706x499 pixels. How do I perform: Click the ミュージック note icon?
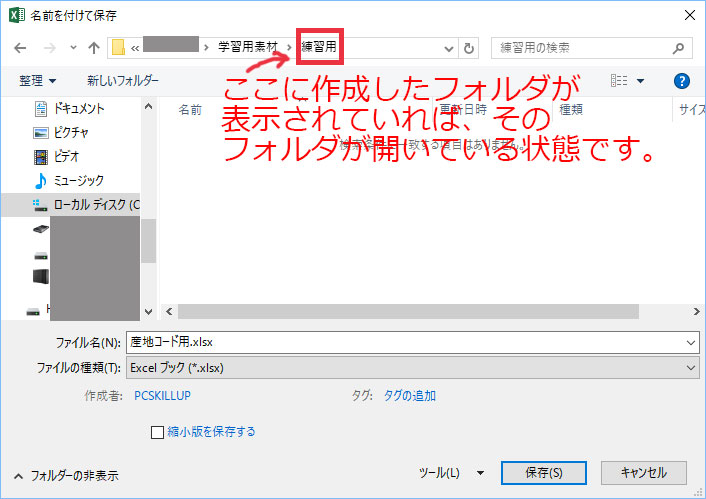[x=41, y=181]
